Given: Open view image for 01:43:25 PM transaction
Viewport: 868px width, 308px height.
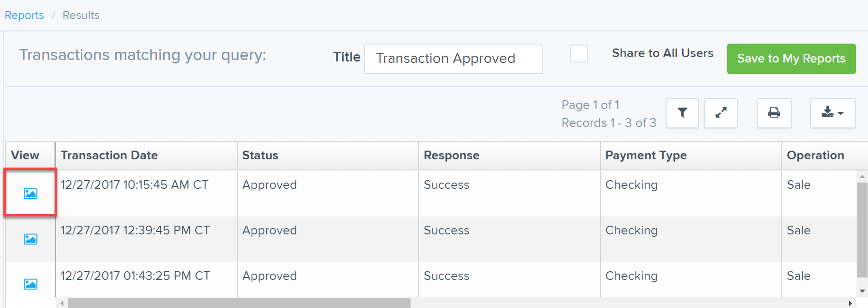Looking at the screenshot, I should 30,284.
